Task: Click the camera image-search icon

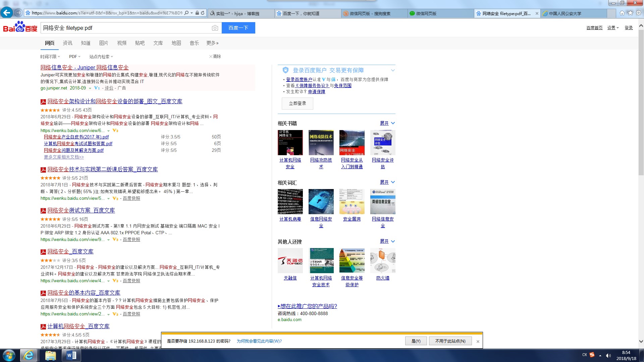Action: point(215,28)
